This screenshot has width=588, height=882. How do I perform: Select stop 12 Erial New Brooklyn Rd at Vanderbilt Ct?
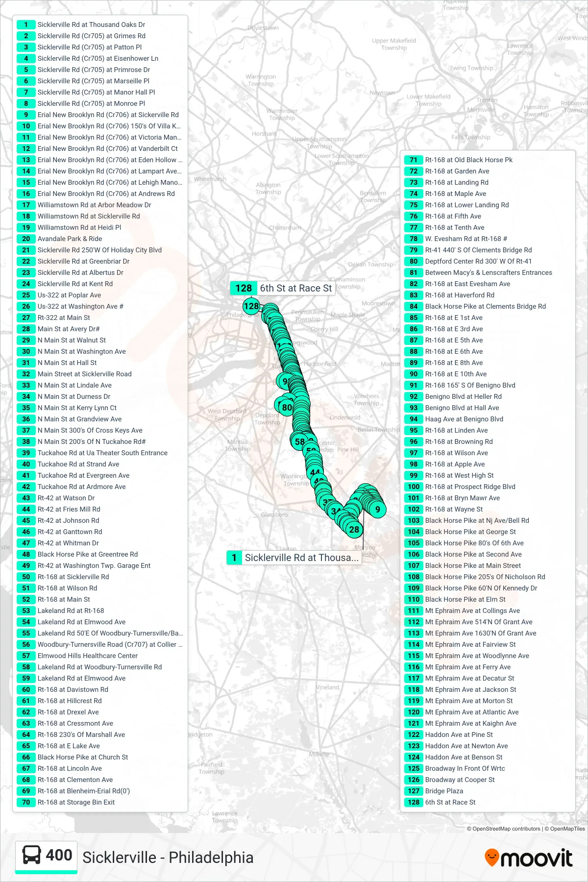pyautogui.click(x=98, y=148)
